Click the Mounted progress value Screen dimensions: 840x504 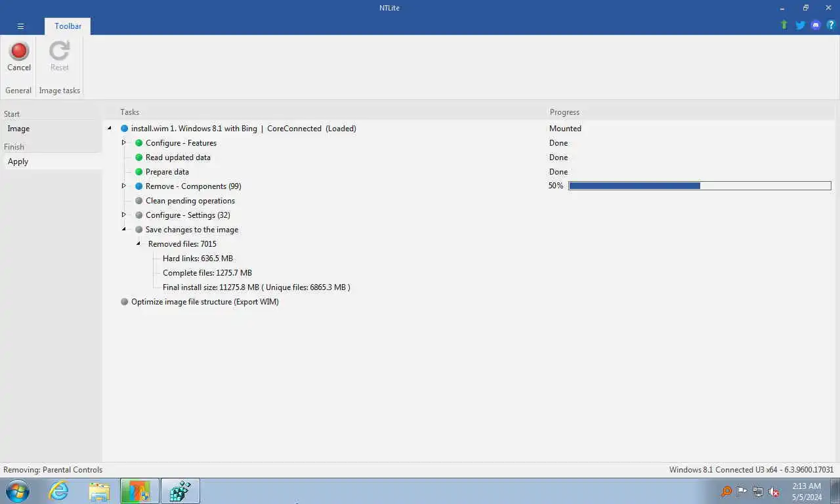(565, 129)
